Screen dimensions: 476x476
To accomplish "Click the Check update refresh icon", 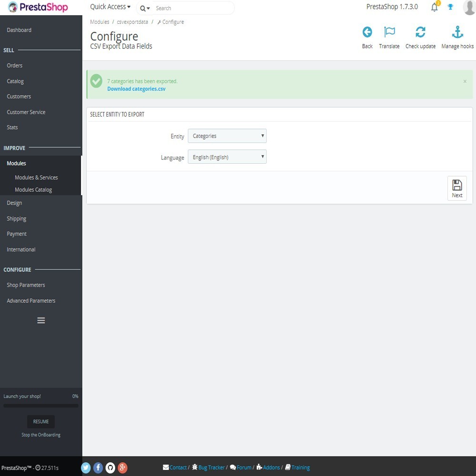I will click(420, 32).
